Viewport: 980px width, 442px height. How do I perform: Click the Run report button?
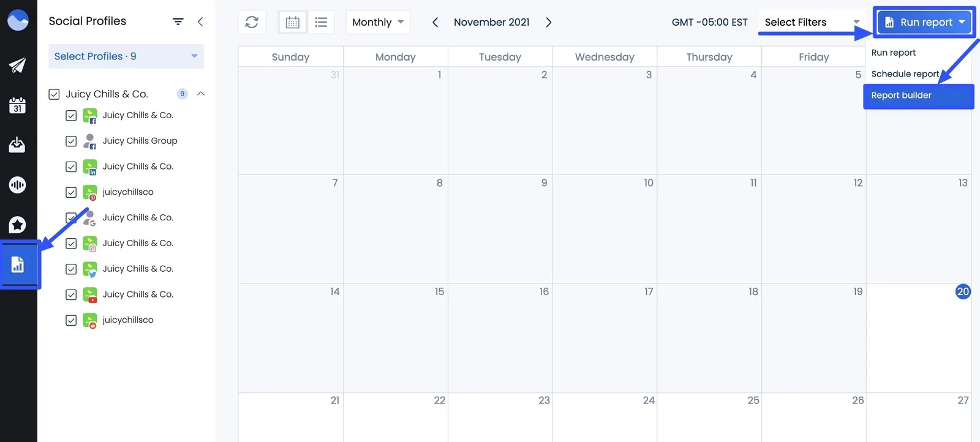click(924, 22)
